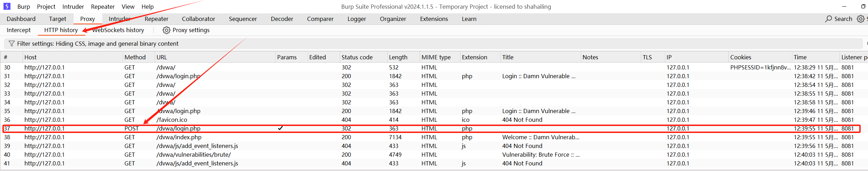The width and height of the screenshot is (868, 171).
Task: Open the Learn tab
Action: (469, 19)
